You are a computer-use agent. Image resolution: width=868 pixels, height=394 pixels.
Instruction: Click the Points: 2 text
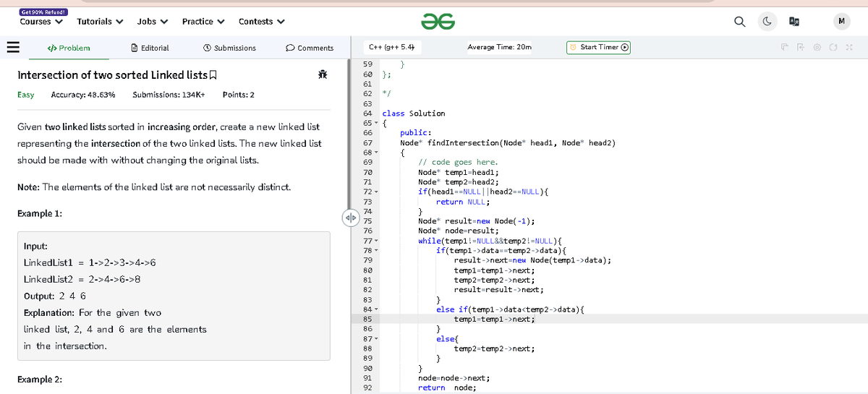238,95
